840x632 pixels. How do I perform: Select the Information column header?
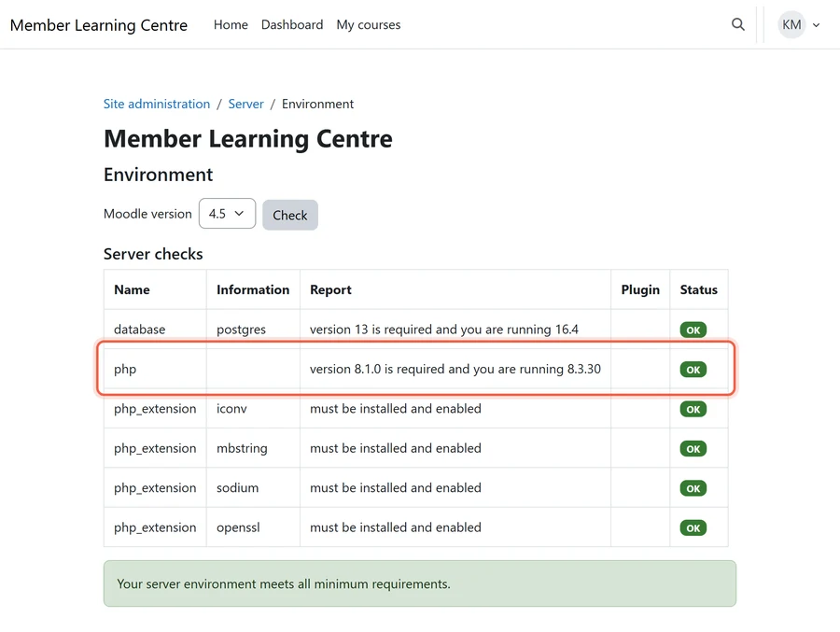pyautogui.click(x=253, y=289)
